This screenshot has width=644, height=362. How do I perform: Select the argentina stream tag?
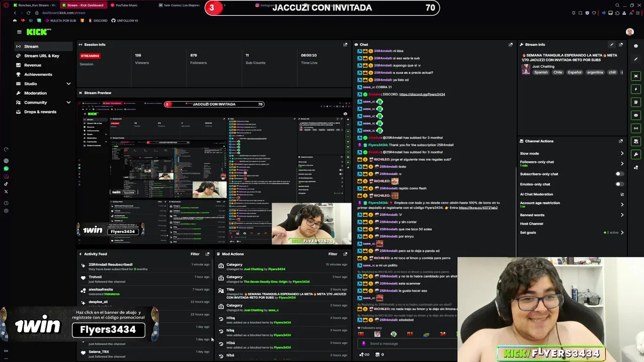pyautogui.click(x=595, y=72)
